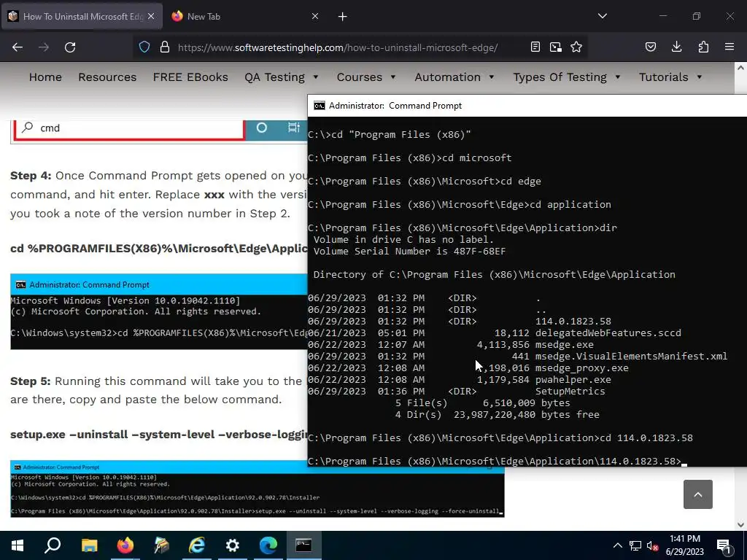Open Firefox application hamburger menu

click(x=729, y=47)
